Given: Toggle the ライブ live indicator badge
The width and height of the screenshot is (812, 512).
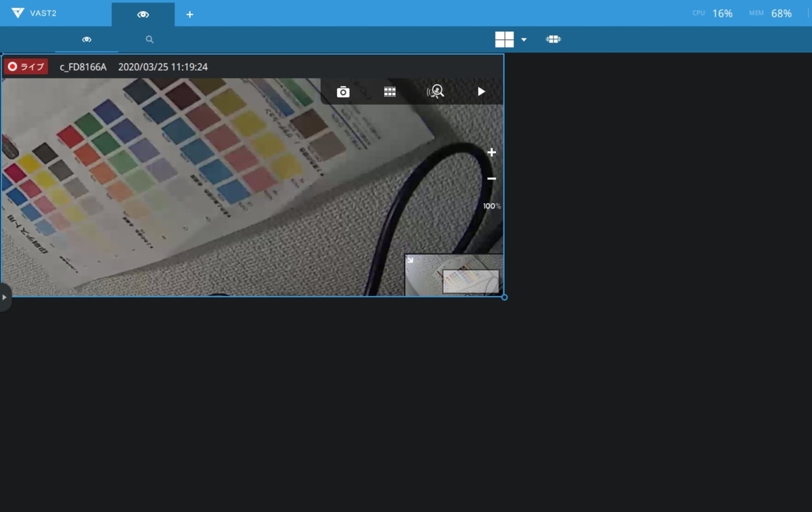Looking at the screenshot, I should (26, 67).
